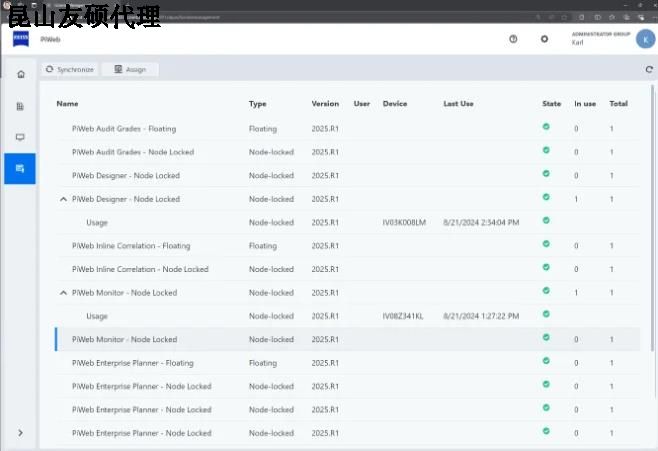Select PiWeb Inline Correlation - Floating row

pos(348,246)
